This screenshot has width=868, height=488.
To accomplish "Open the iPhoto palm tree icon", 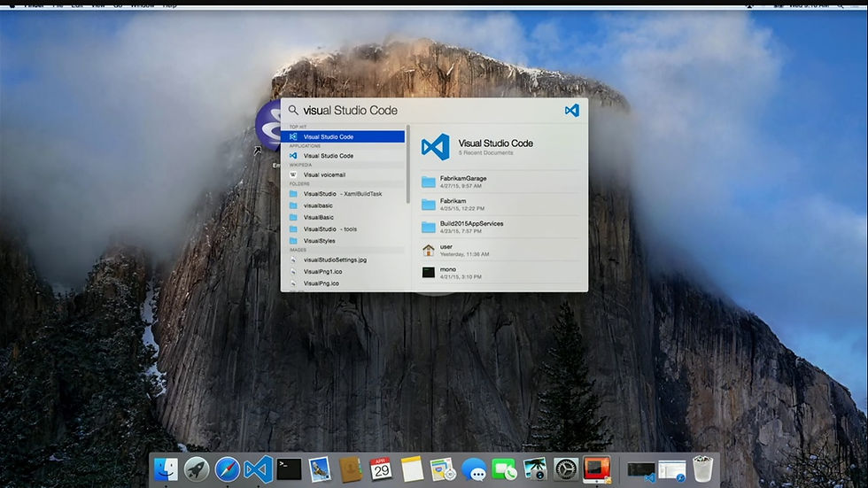I will click(x=535, y=469).
